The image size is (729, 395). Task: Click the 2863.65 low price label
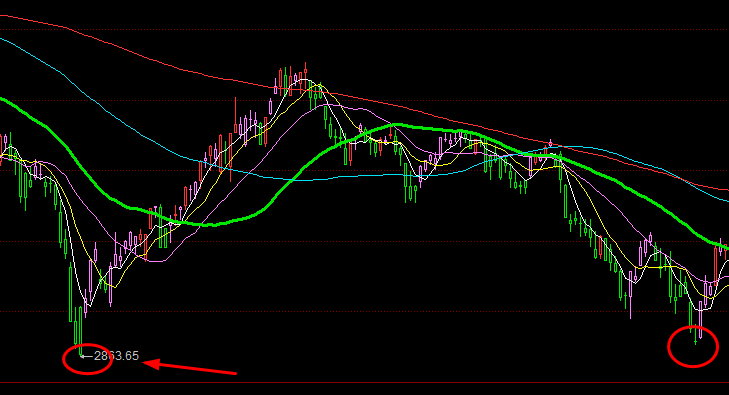point(116,356)
